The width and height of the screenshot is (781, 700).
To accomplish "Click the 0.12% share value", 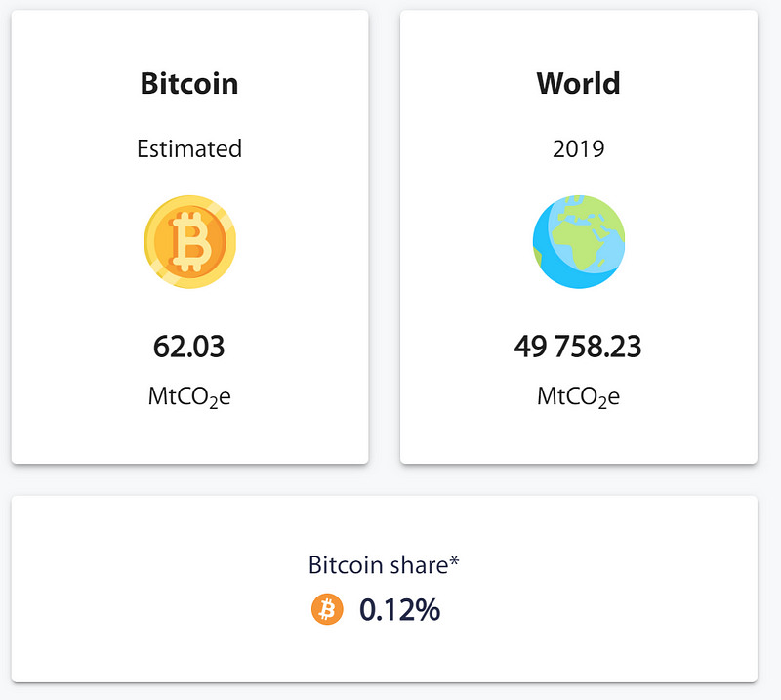I will (400, 609).
